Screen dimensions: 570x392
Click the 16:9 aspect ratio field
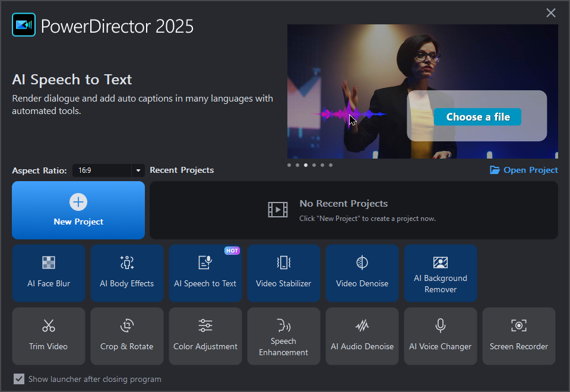[x=102, y=170]
